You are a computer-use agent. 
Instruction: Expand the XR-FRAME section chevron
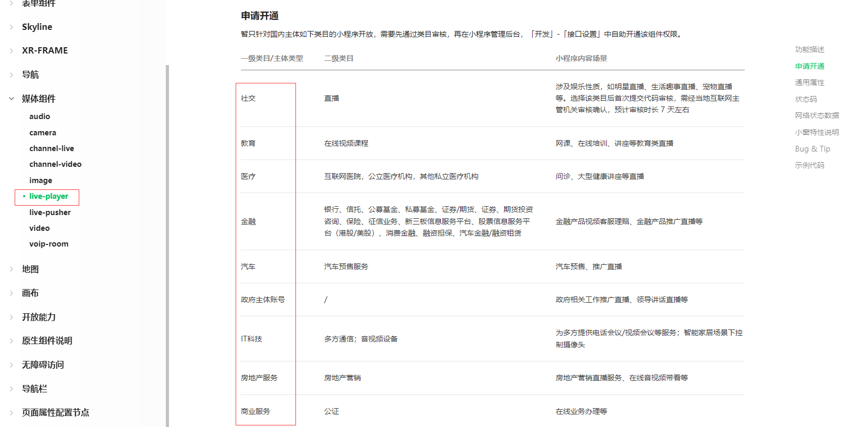click(12, 51)
